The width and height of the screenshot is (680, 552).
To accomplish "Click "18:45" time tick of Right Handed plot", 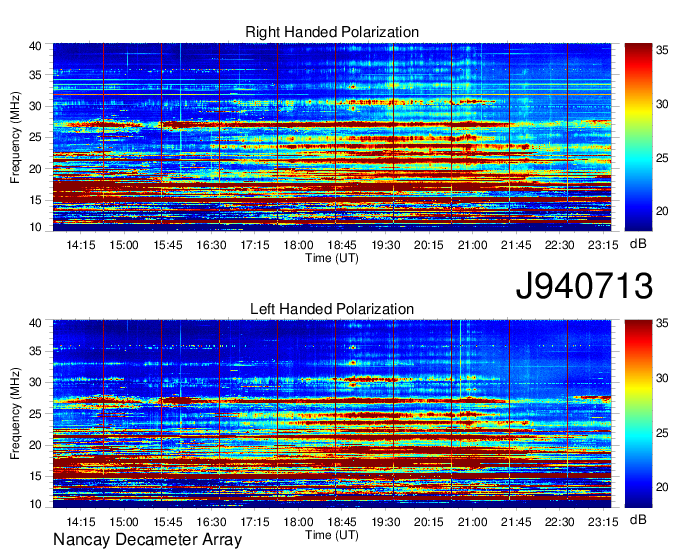I will coord(342,245).
